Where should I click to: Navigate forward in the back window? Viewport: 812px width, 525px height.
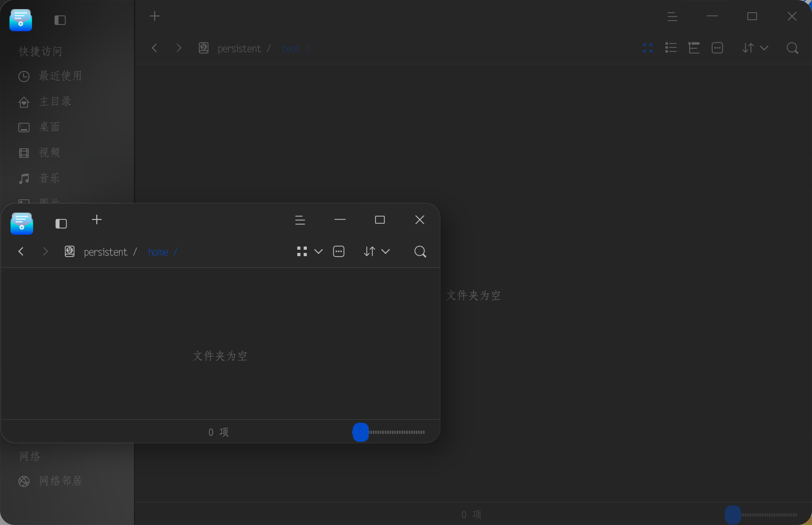179,48
